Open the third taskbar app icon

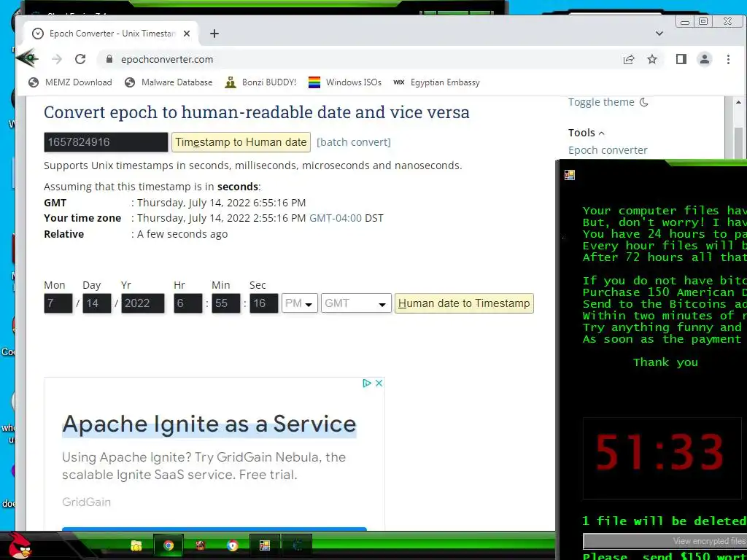click(x=201, y=545)
